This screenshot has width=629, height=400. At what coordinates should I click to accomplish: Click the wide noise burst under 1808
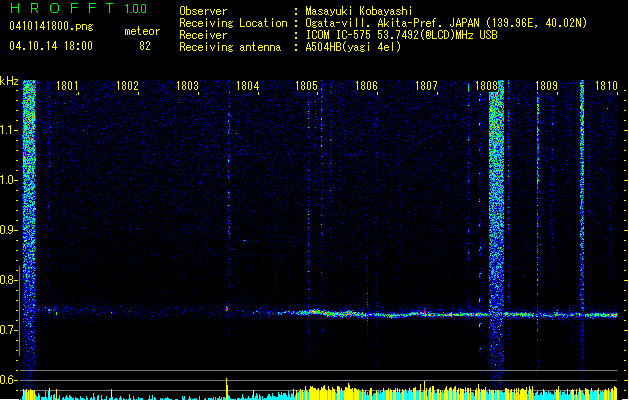point(496,233)
